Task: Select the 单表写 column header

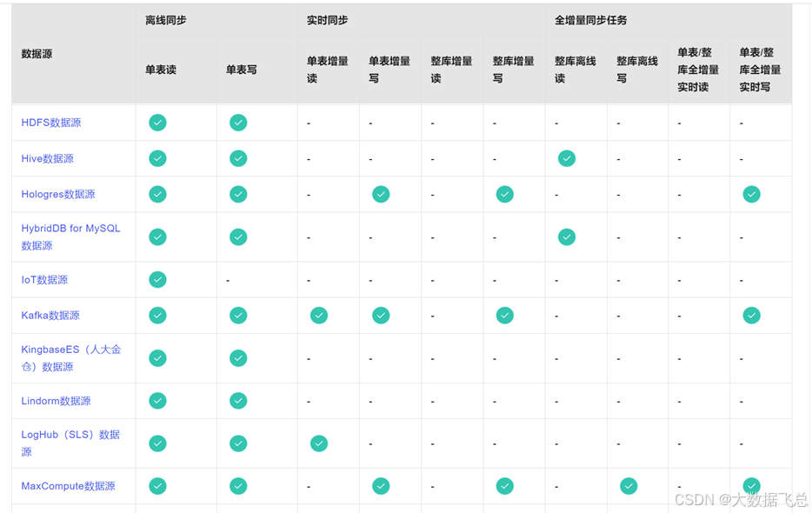Action: 242,70
